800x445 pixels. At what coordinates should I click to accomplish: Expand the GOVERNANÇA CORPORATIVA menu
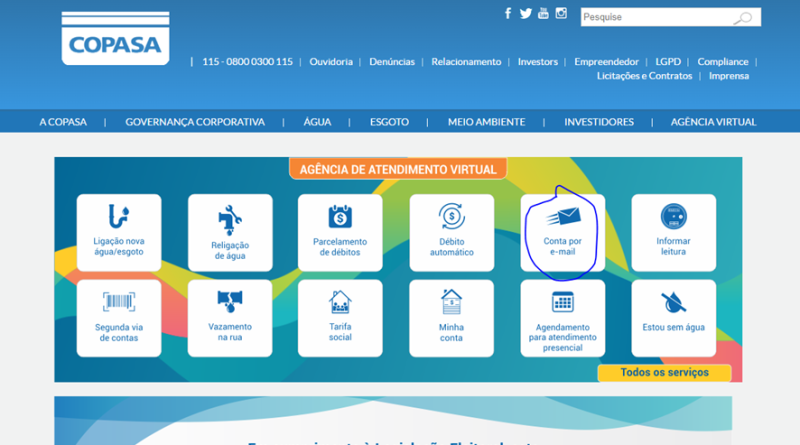point(195,122)
